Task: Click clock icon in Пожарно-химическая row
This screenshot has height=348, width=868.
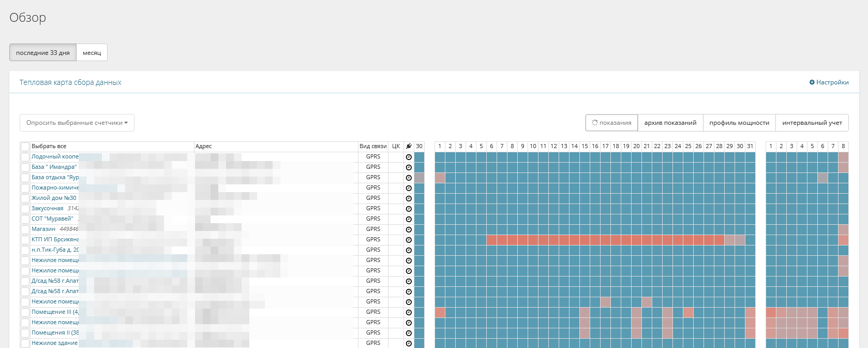Action: click(x=409, y=188)
